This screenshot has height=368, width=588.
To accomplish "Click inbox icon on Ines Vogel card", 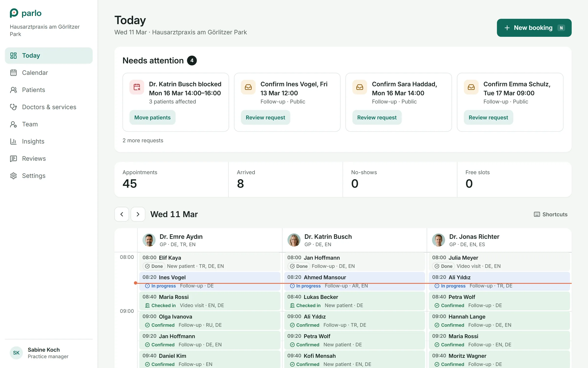I will click(x=248, y=87).
